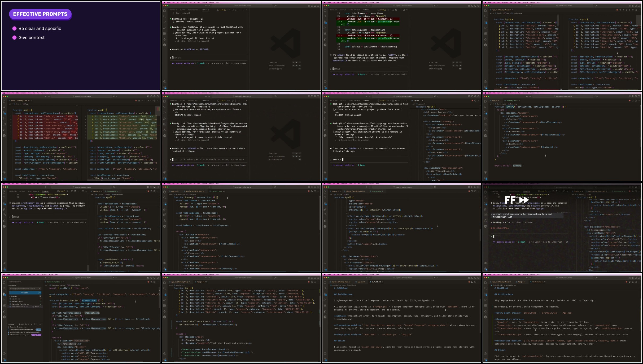Select the TransactionList.jsx editor tab
Image resolution: width=643 pixels, height=364 pixels.
[54, 282]
